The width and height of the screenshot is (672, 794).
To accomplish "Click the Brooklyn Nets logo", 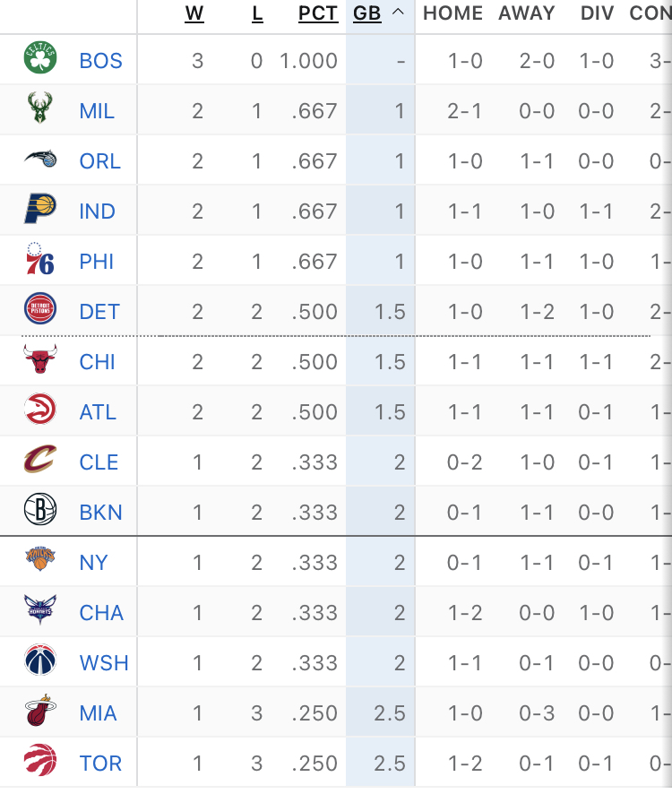I will (40, 509).
